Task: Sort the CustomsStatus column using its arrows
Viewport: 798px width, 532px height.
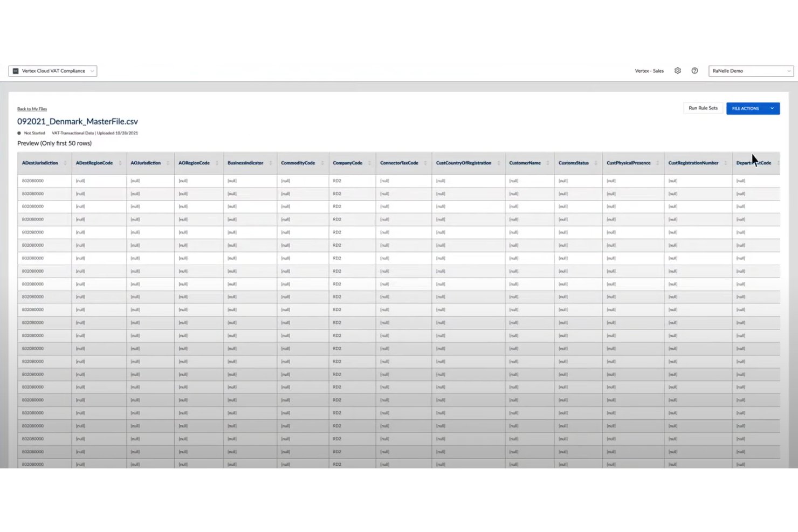Action: point(596,163)
